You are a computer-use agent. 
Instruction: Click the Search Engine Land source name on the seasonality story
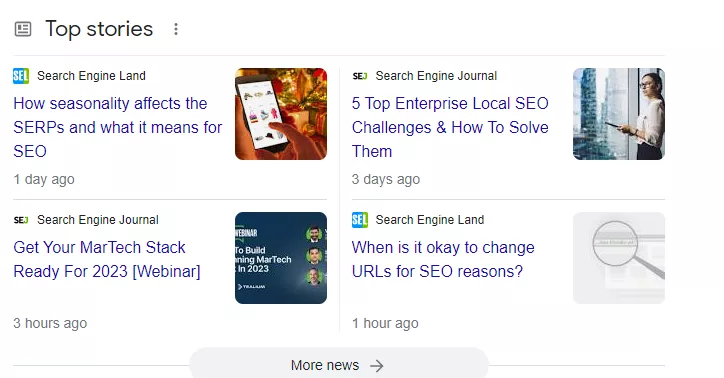point(91,76)
